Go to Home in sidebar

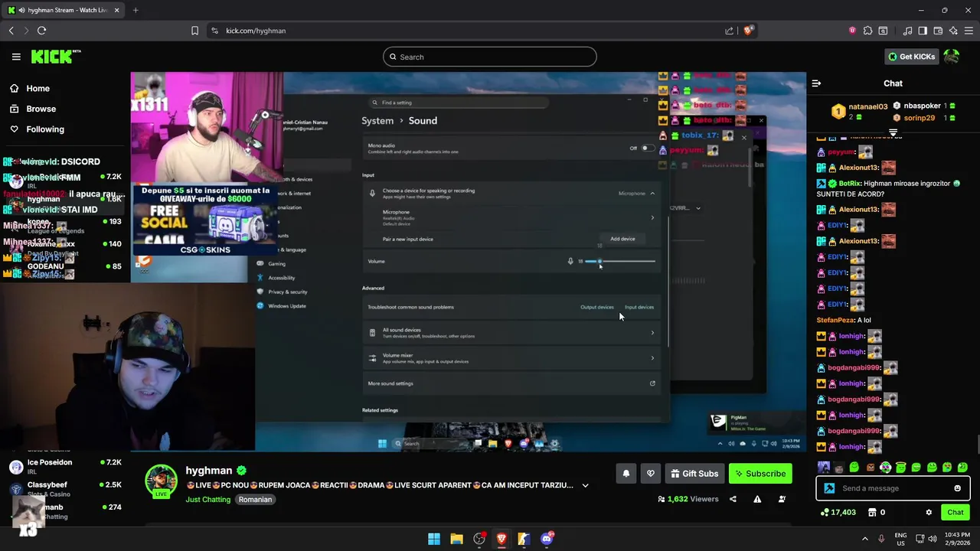[29, 88]
